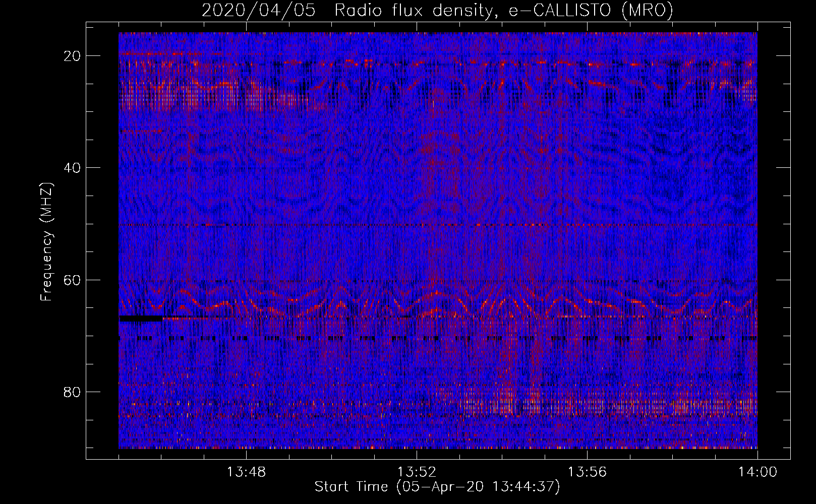Click the 14:00 time tick label
The width and height of the screenshot is (816, 504).
click(x=757, y=472)
